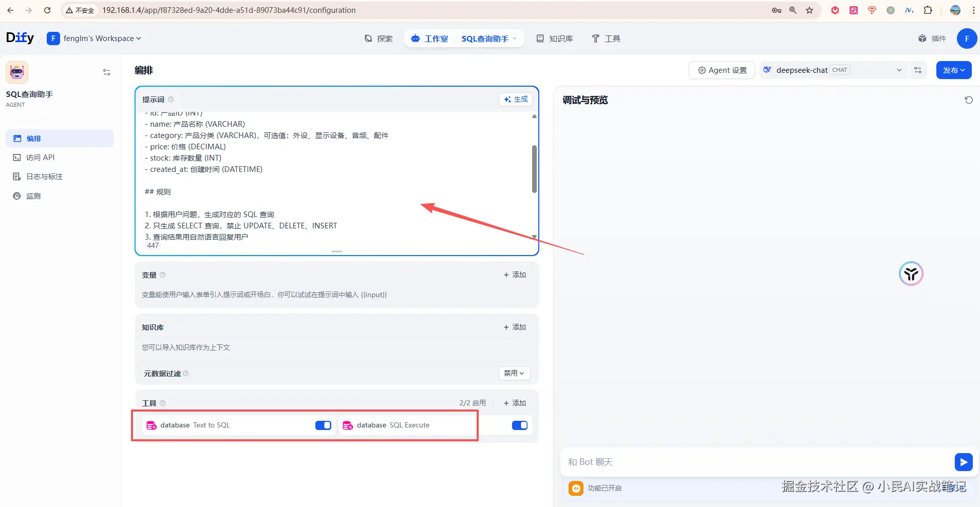Open the 知识库 tab
Viewport: 980px width, 507px height.
(x=555, y=38)
